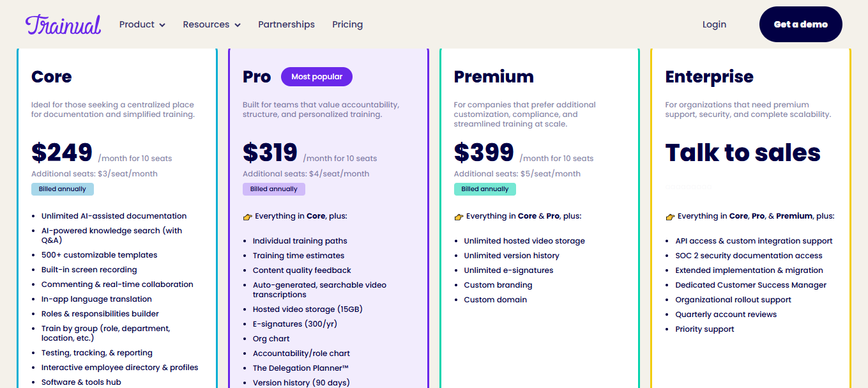The height and width of the screenshot is (388, 868).
Task: Click Billed annually tag under Core
Action: point(63,189)
